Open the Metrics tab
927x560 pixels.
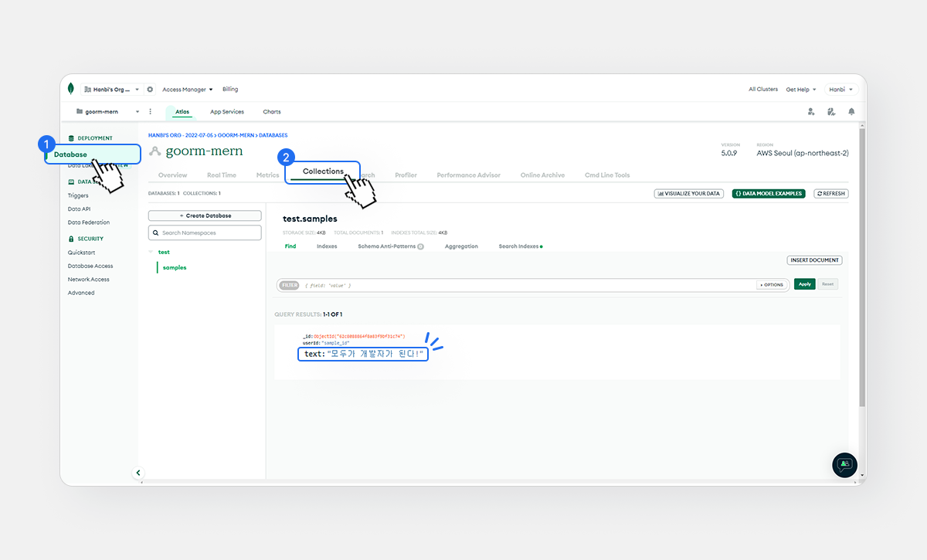[x=267, y=175]
